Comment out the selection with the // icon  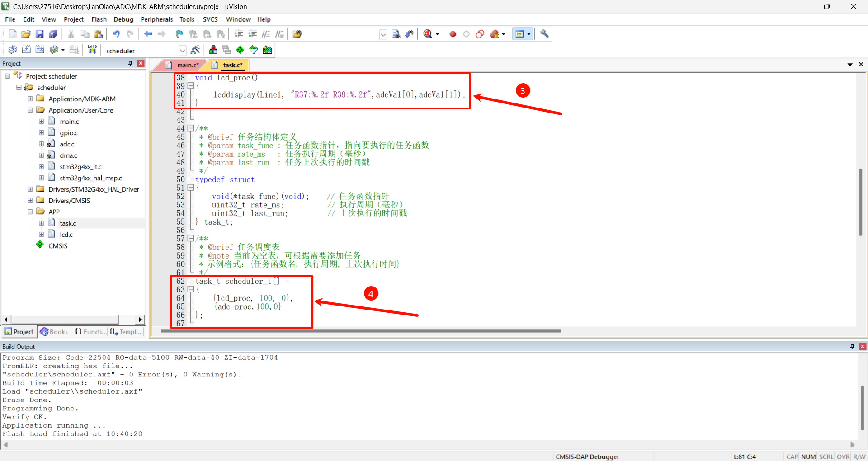click(266, 34)
